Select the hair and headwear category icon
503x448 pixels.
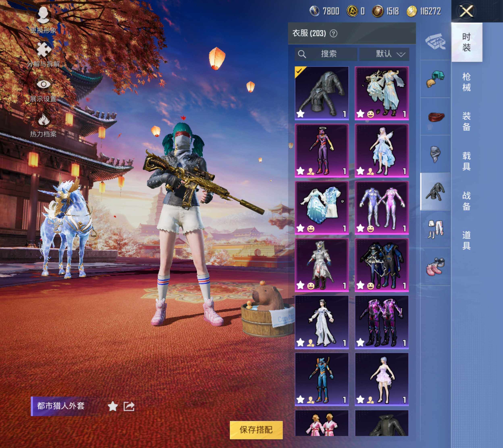click(435, 79)
